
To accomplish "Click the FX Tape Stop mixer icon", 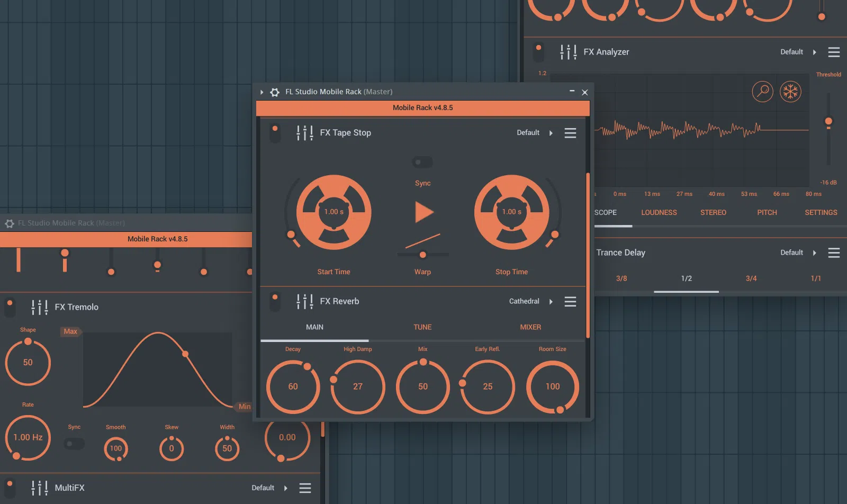I will pyautogui.click(x=304, y=133).
